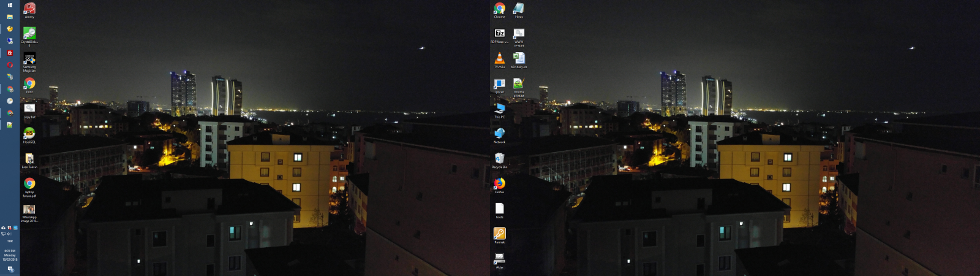Open the Ammyy desktop shortcut
The width and height of the screenshot is (980, 276).
29,9
